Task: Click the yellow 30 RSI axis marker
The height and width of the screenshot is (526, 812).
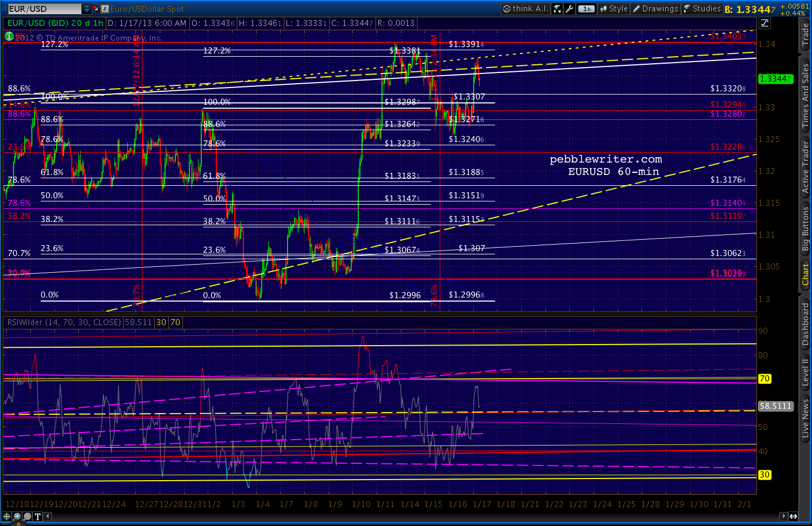Action: point(765,475)
